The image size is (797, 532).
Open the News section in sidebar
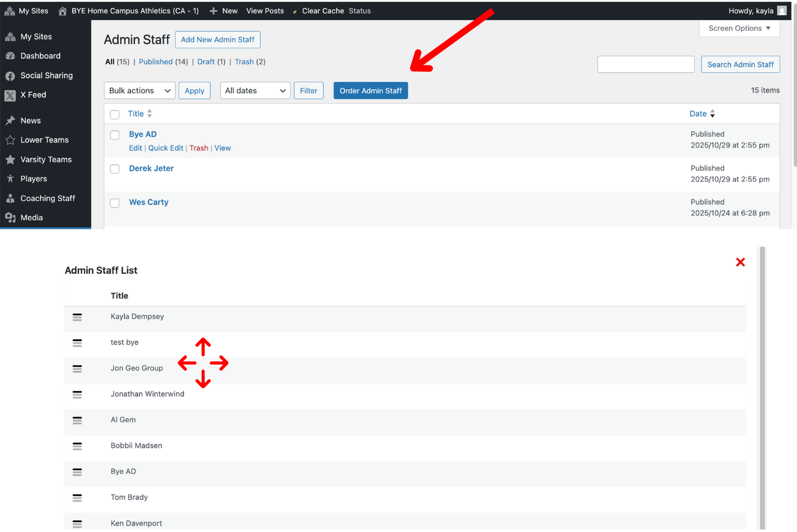tap(30, 120)
